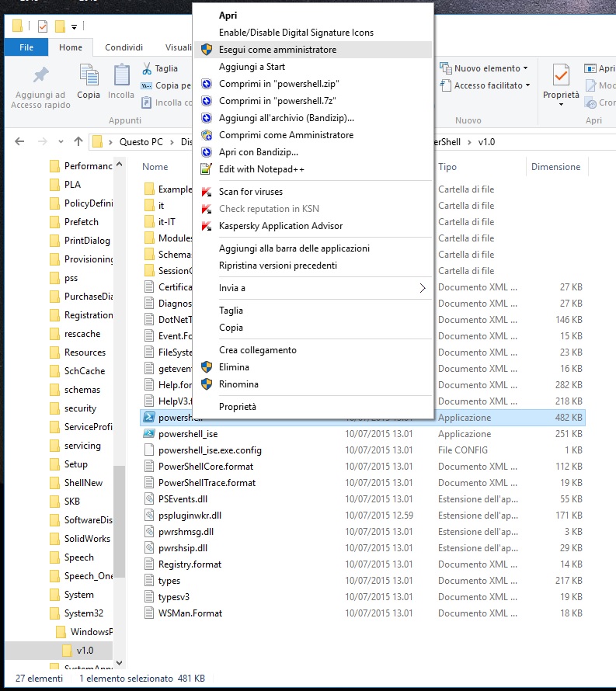Open the Accesso facilitato dropdown
This screenshot has height=691, width=616.
[485, 85]
